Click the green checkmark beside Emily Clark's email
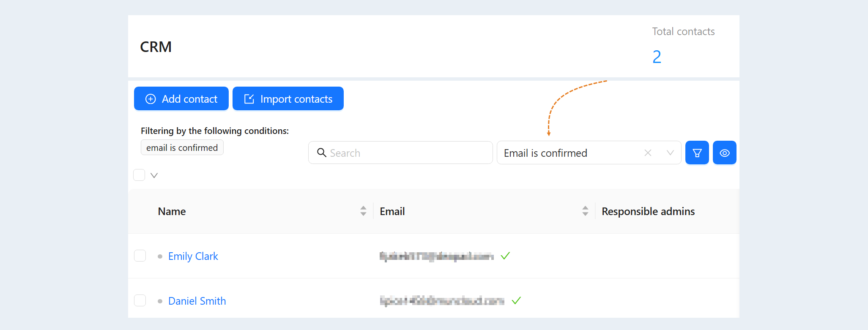Screen dimensions: 868x330 505,256
